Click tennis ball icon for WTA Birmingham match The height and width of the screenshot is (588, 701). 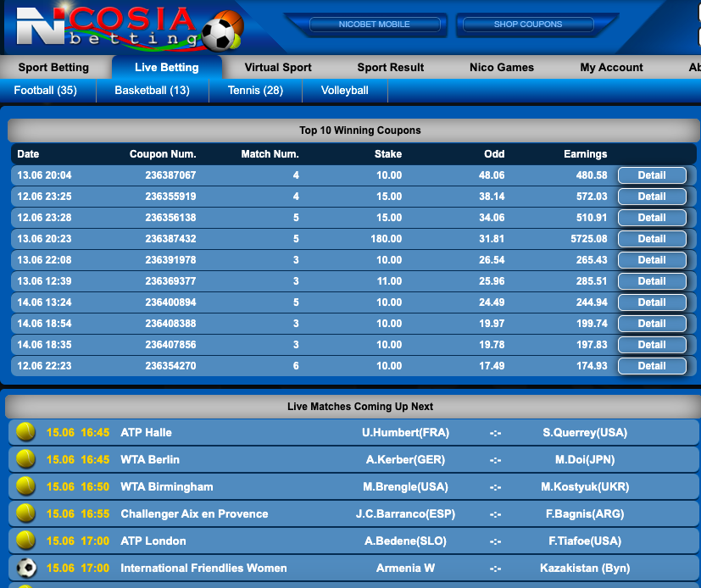[x=26, y=486]
